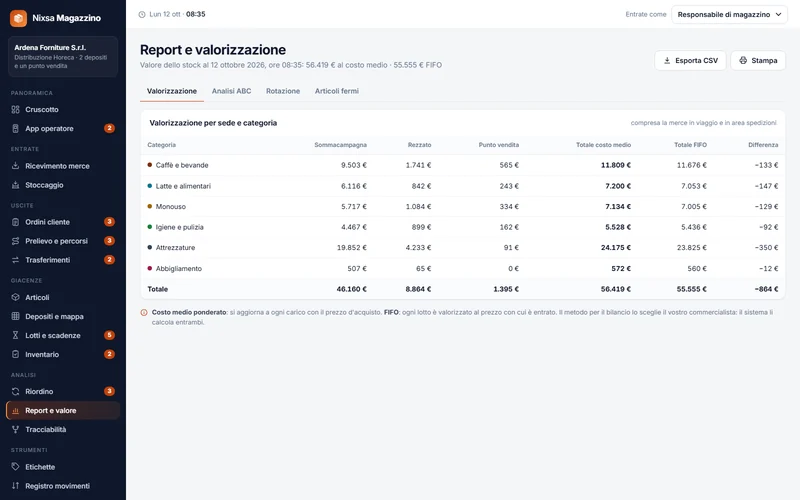The height and width of the screenshot is (500, 800).
Task: Open App operatore phone icon
Action: point(15,129)
